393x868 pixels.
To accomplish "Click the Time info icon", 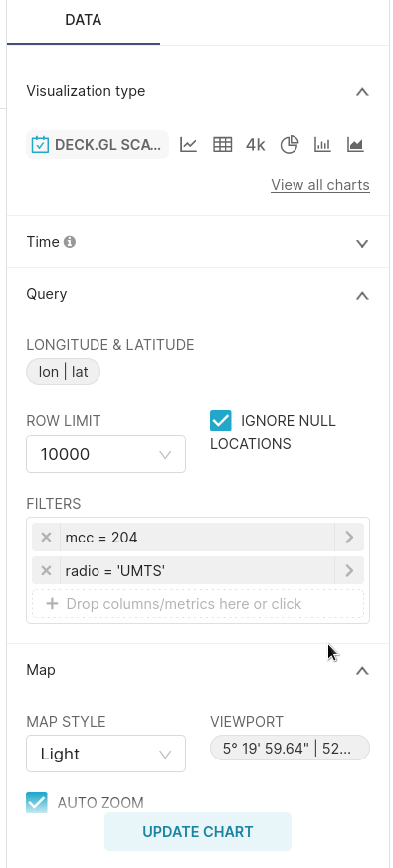I will (70, 242).
